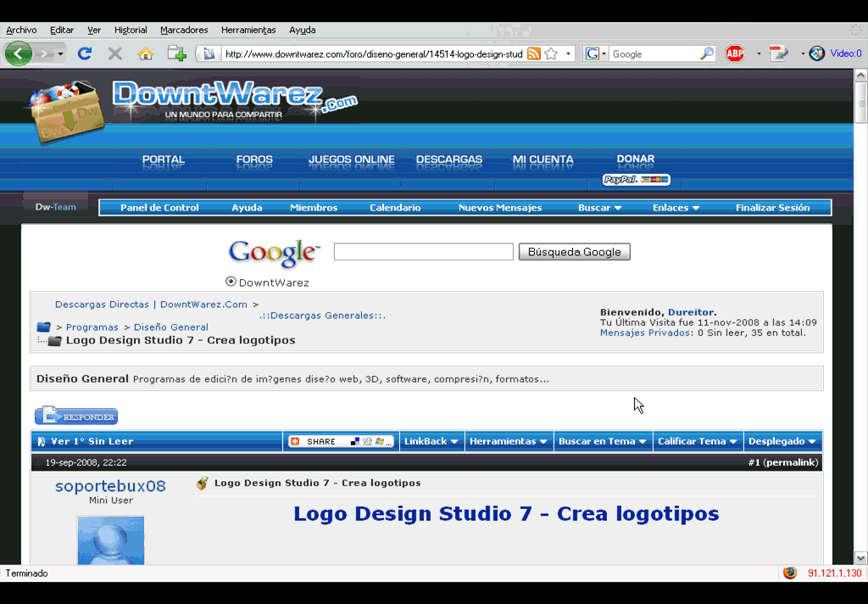Click the Ver 1º Sin Leer icon
This screenshot has width=868, height=604.
click(41, 442)
